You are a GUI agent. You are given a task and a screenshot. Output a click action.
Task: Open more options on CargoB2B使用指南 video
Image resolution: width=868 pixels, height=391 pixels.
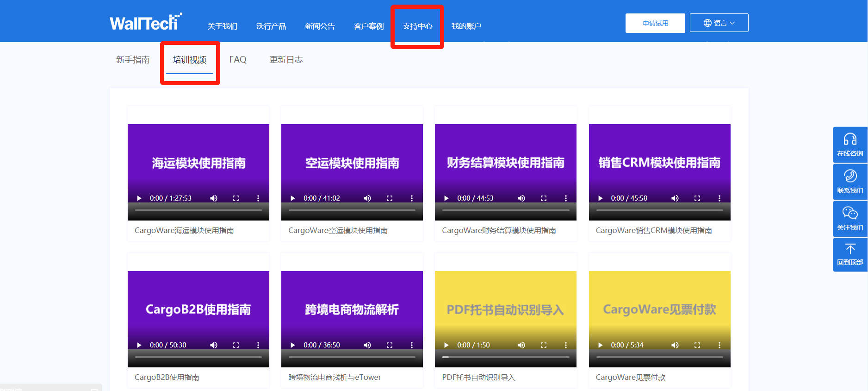[x=258, y=345]
